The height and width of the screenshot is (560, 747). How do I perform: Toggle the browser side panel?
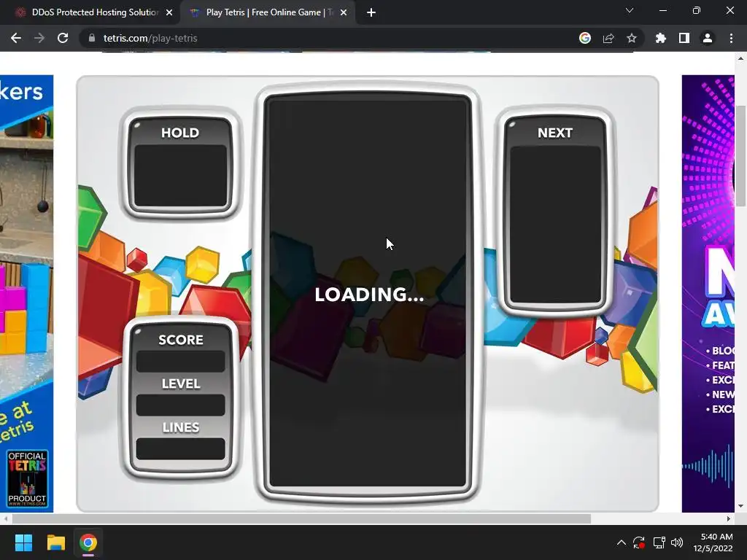(684, 38)
